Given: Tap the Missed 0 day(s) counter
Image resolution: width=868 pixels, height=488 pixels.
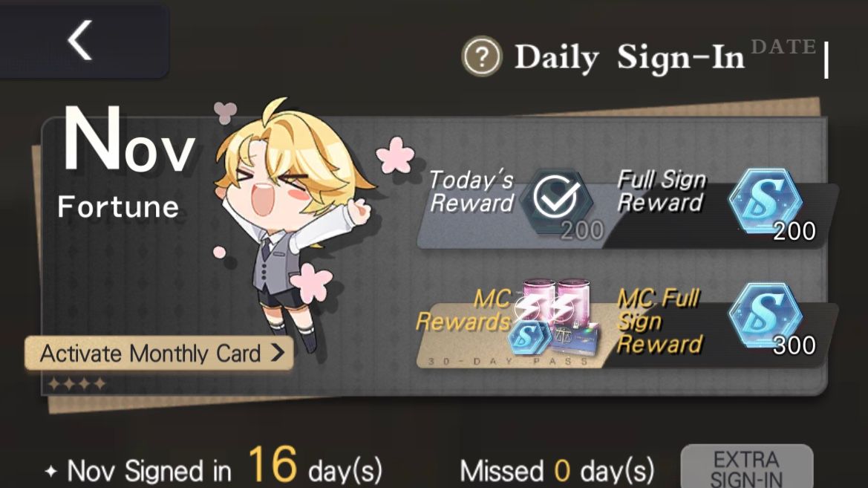Looking at the screenshot, I should click(557, 471).
